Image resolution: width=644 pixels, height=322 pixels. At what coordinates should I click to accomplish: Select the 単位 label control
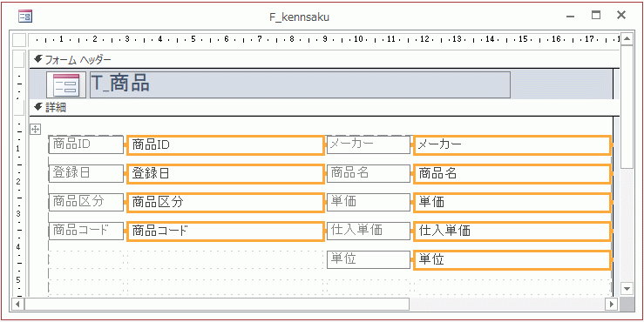point(369,259)
